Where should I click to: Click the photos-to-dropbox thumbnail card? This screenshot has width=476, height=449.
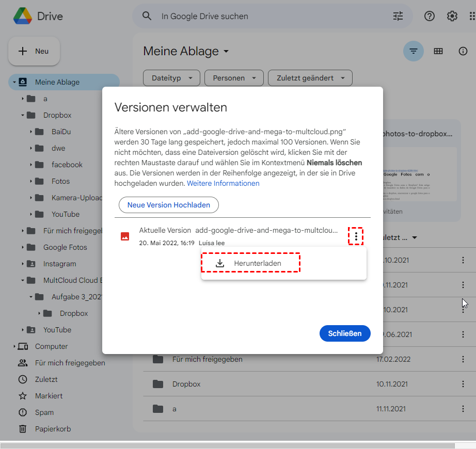422,170
